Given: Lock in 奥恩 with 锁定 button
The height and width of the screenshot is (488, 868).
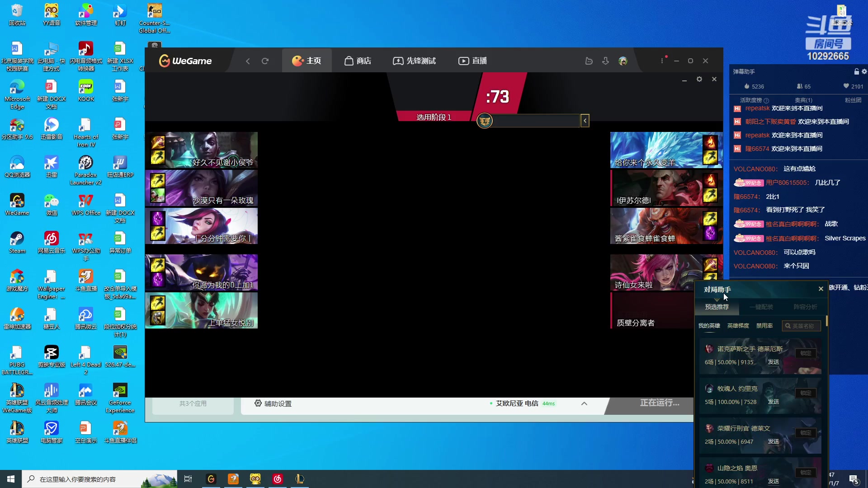Looking at the screenshot, I should click(x=806, y=473).
